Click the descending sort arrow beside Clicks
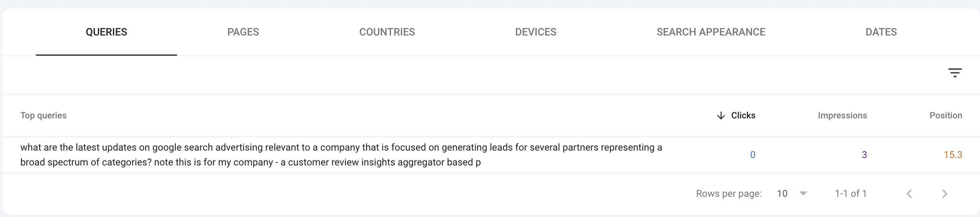 721,116
